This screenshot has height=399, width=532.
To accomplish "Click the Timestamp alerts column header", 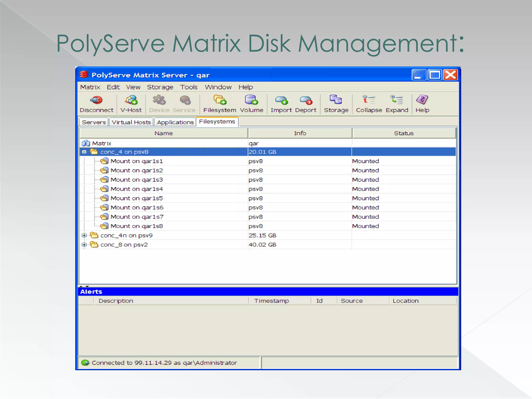I will pyautogui.click(x=280, y=301).
